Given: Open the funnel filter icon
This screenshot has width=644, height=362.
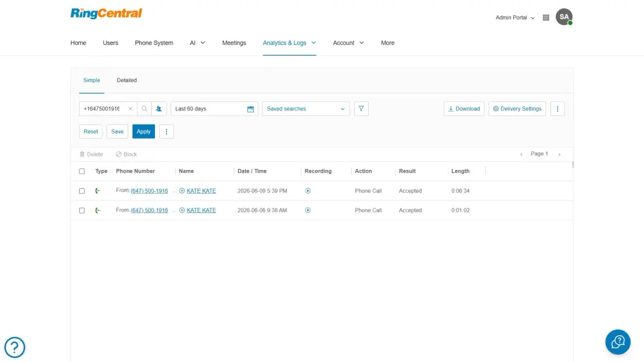Looking at the screenshot, I should pyautogui.click(x=361, y=109).
